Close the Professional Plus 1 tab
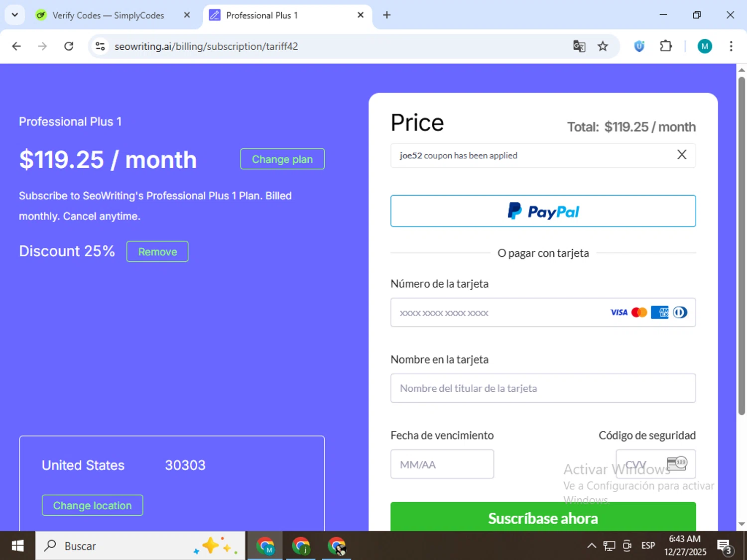Viewport: 747px width, 560px height. (x=361, y=15)
